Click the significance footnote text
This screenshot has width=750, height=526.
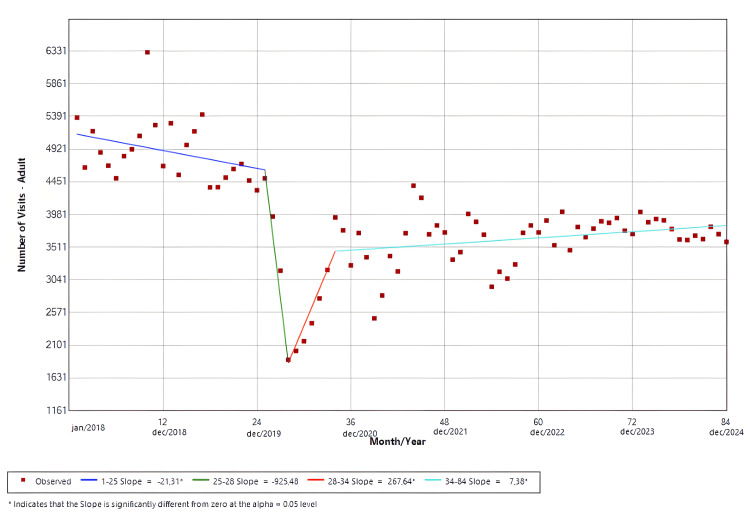163,504
